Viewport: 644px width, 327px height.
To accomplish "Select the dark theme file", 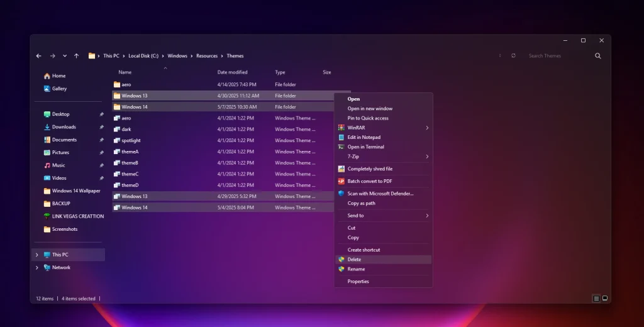I will (x=223, y=129).
